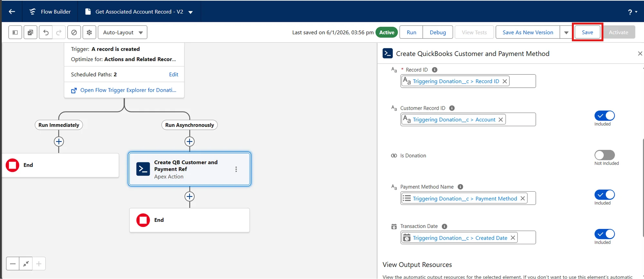Click the 'Trigger: A record is created' text
Image resolution: width=644 pixels, height=279 pixels.
tap(105, 49)
